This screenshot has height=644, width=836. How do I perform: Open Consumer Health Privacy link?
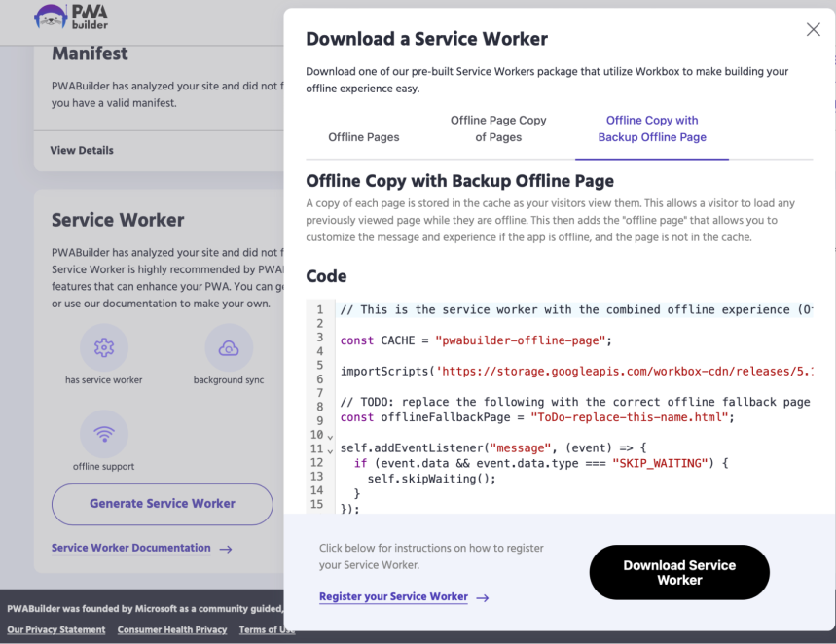click(172, 629)
